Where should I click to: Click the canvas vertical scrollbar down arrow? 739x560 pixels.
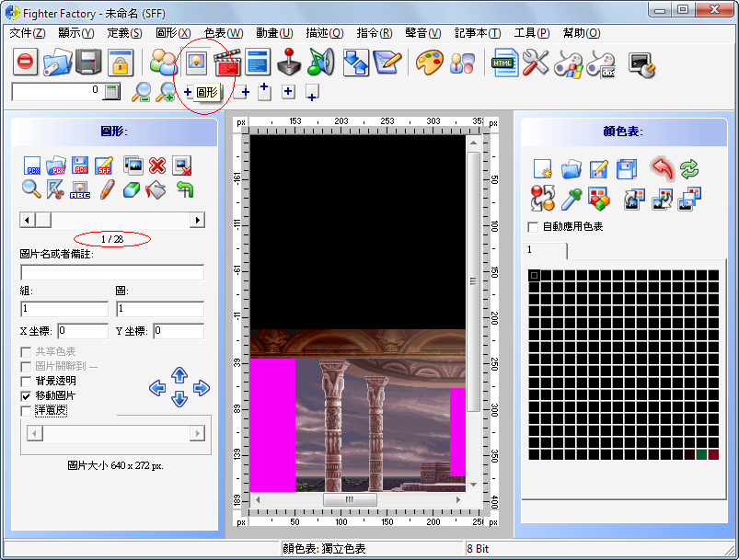pyautogui.click(x=473, y=485)
